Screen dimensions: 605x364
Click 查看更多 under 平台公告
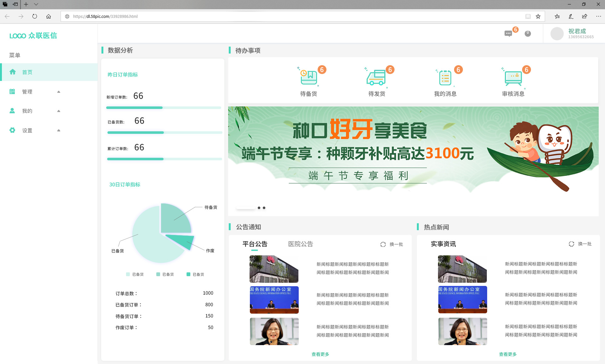tap(320, 354)
